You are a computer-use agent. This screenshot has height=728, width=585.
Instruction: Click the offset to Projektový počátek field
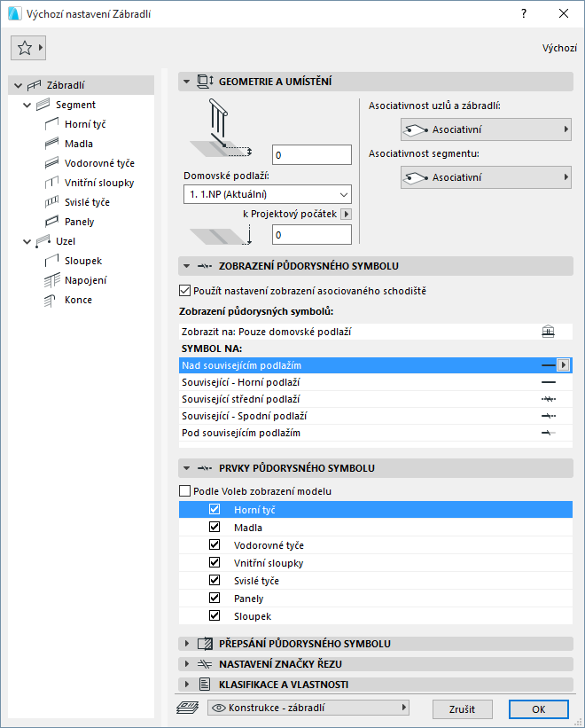312,235
